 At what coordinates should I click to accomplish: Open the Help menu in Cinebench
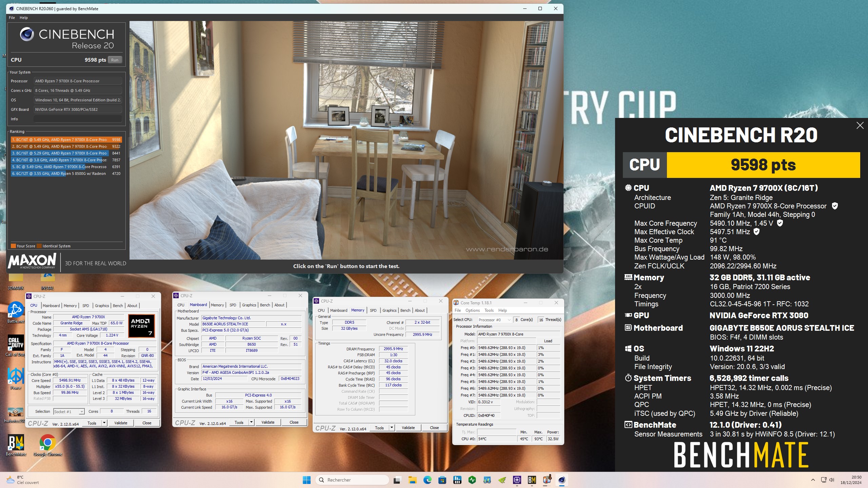click(24, 18)
